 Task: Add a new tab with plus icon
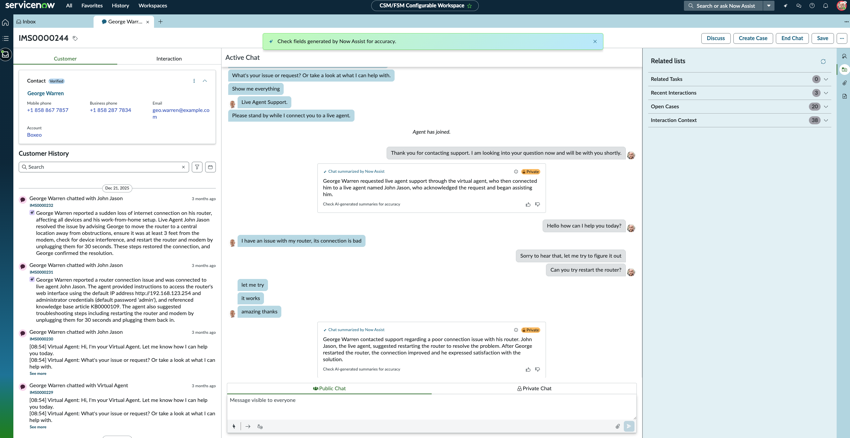tap(160, 22)
